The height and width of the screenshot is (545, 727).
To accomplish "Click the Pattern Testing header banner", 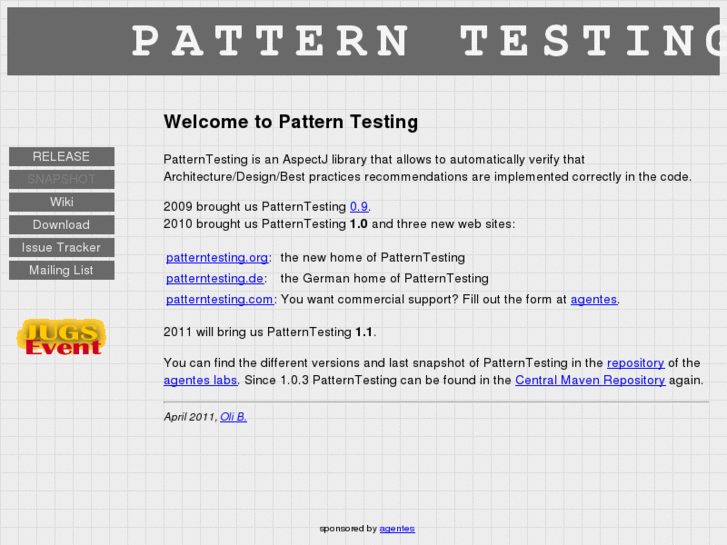I will coord(363,41).
